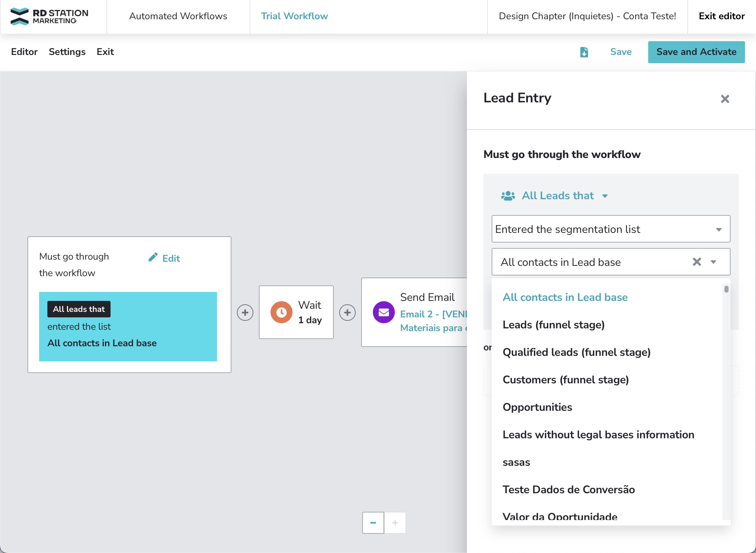Select Qualified leads (funnel stage) option

pyautogui.click(x=576, y=352)
